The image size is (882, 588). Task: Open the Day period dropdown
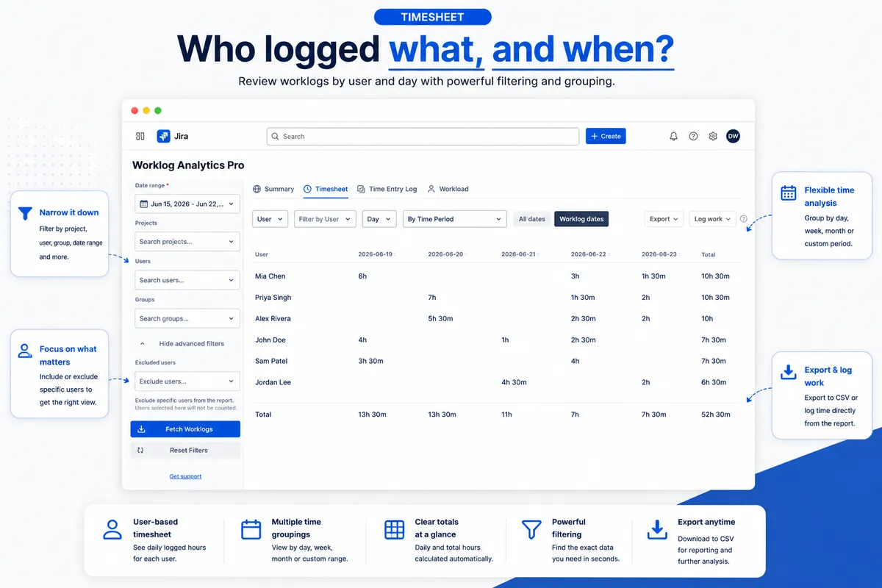tap(379, 219)
